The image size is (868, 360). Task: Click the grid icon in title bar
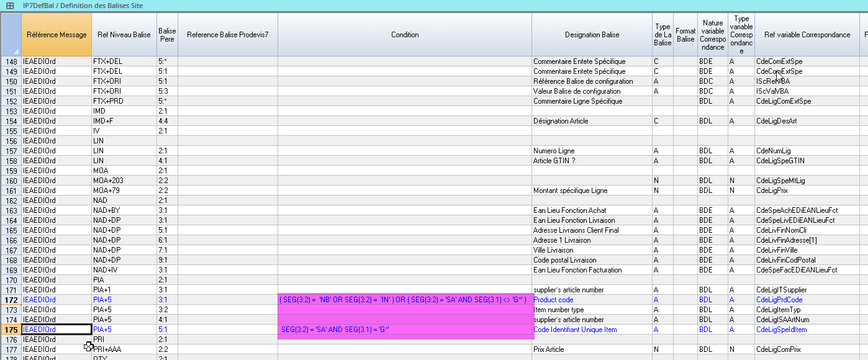pos(10,6)
